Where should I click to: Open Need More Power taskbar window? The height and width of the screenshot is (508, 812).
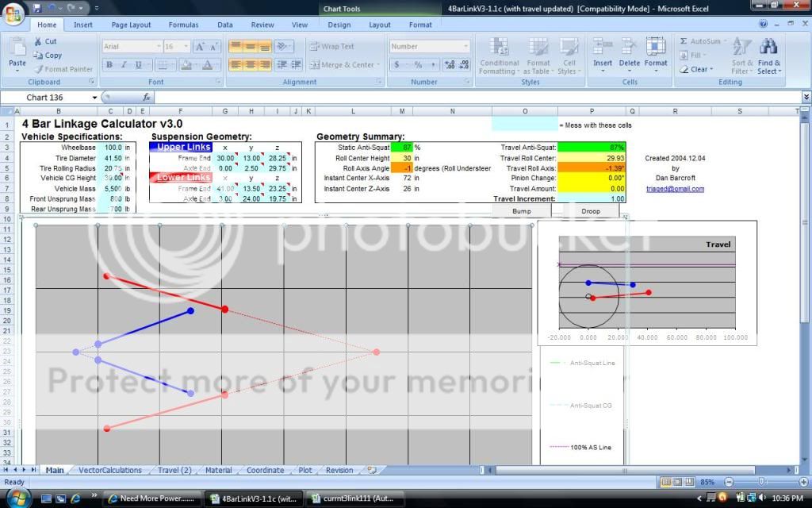pyautogui.click(x=151, y=498)
